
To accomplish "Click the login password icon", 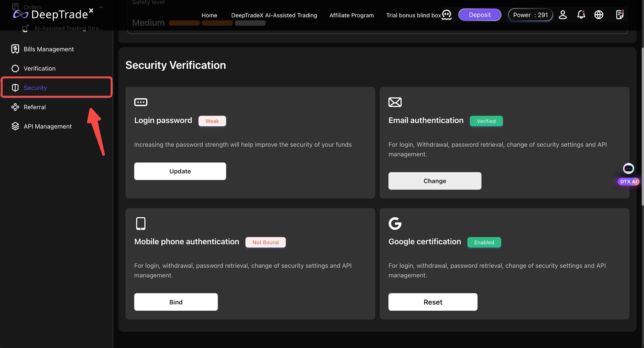I will pos(141,102).
